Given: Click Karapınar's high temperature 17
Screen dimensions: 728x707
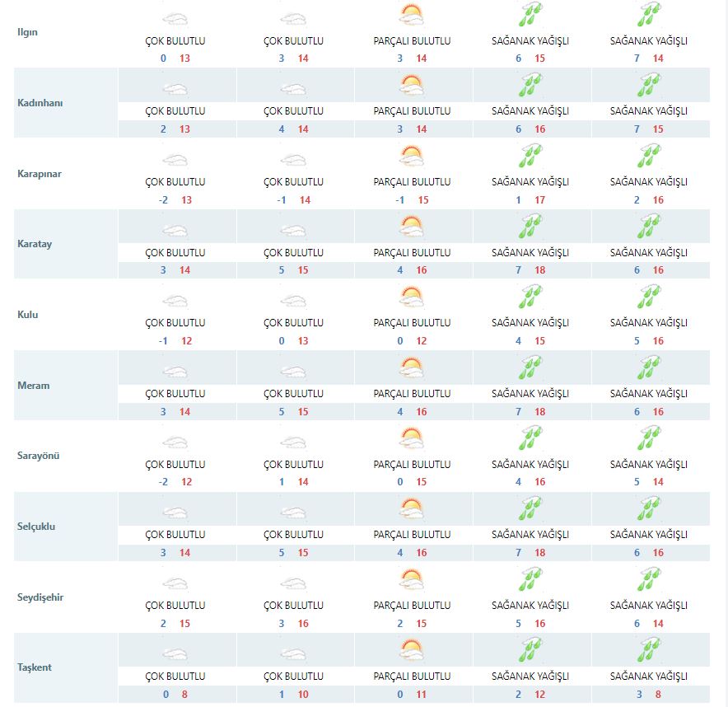Looking at the screenshot, I should click(x=540, y=200).
